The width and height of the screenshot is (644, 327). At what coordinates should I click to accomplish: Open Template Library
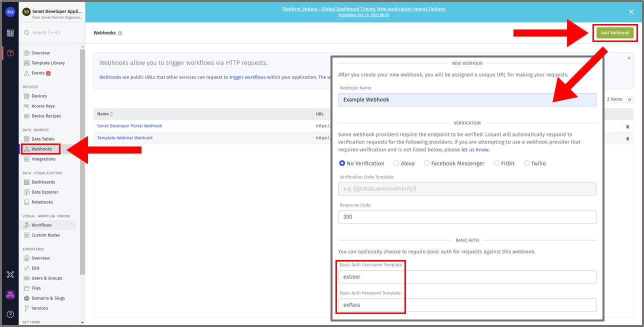48,63
